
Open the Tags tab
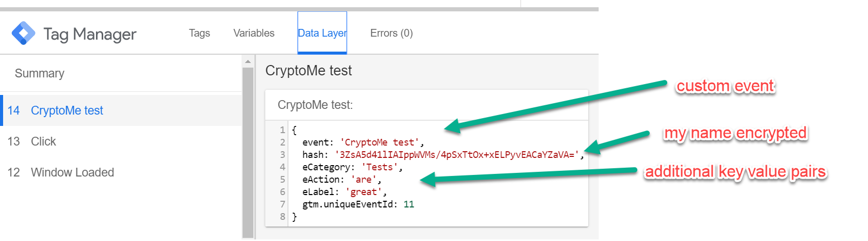[x=199, y=33]
